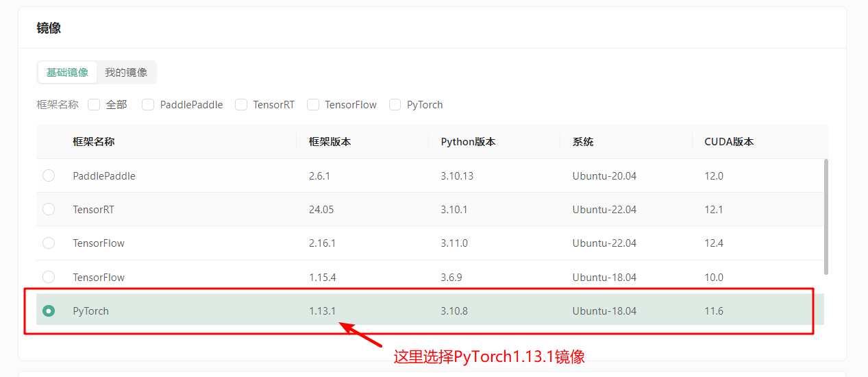This screenshot has height=377, width=868.
Task: Click the 框架名称 column header
Action: pyautogui.click(x=94, y=142)
